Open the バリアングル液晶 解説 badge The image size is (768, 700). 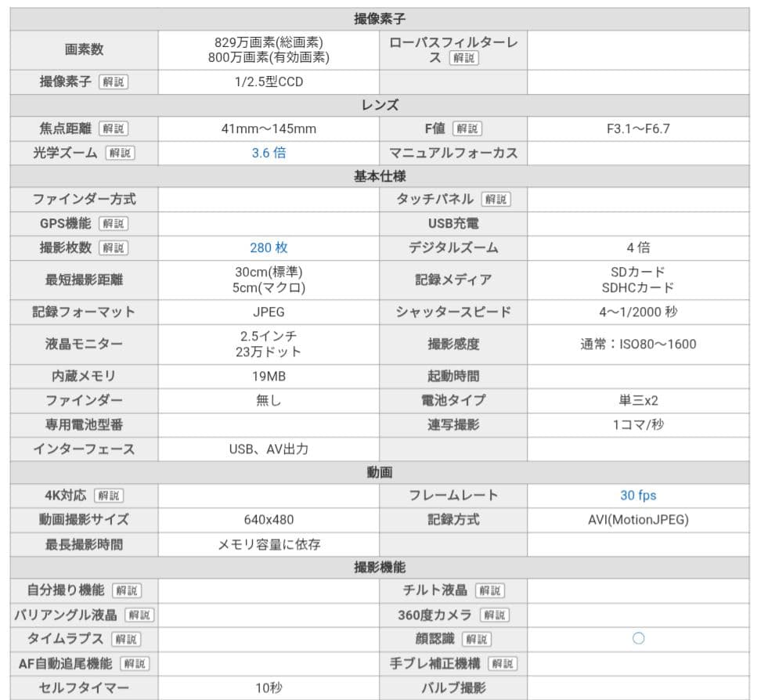coord(139,615)
